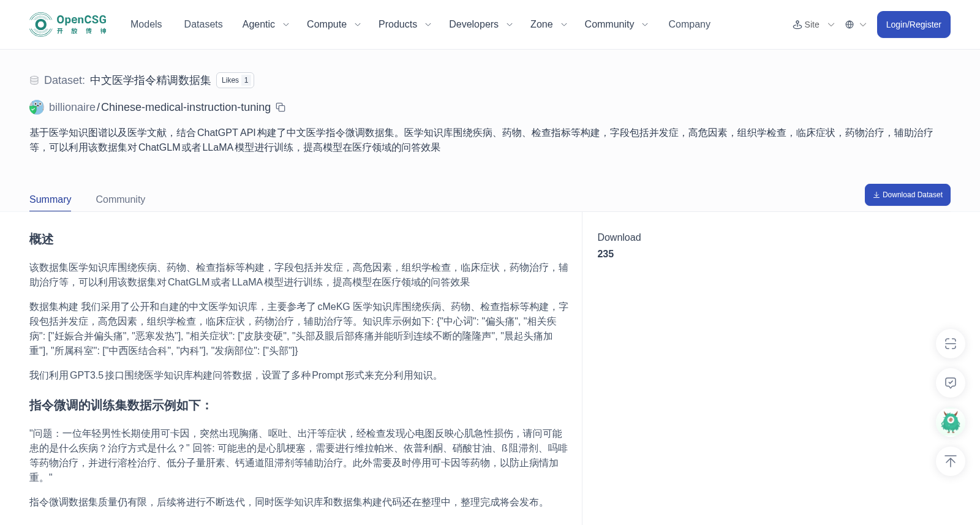Open the language selector chevron
980x525 pixels.
[x=863, y=25]
